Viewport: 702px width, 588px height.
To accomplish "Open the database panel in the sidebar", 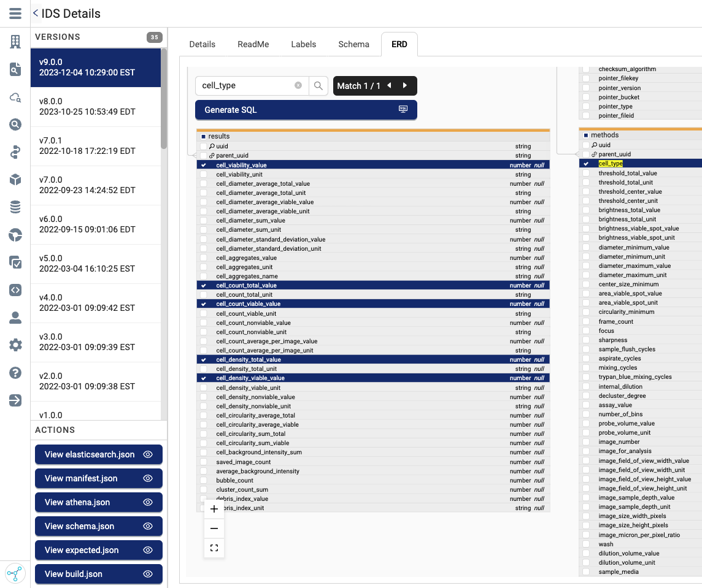I will [15, 207].
